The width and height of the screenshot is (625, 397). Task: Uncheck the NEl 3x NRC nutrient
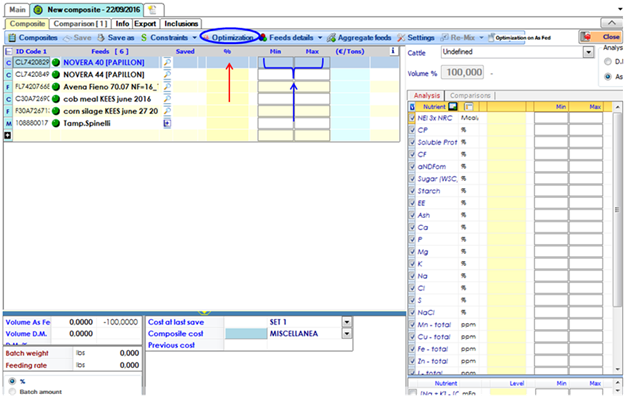412,118
